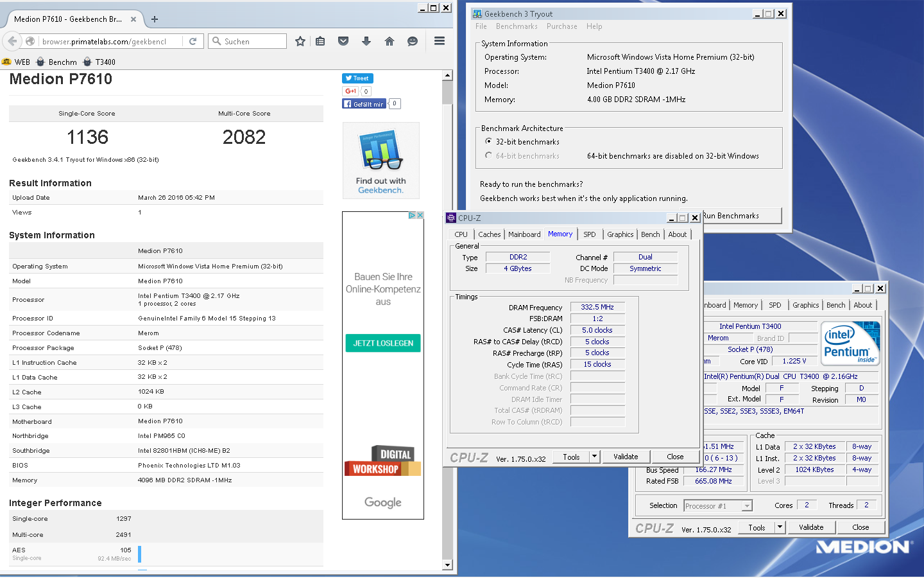The width and height of the screenshot is (924, 578).
Task: Switch to Bench tab in front CPU-Z
Action: pyautogui.click(x=650, y=234)
